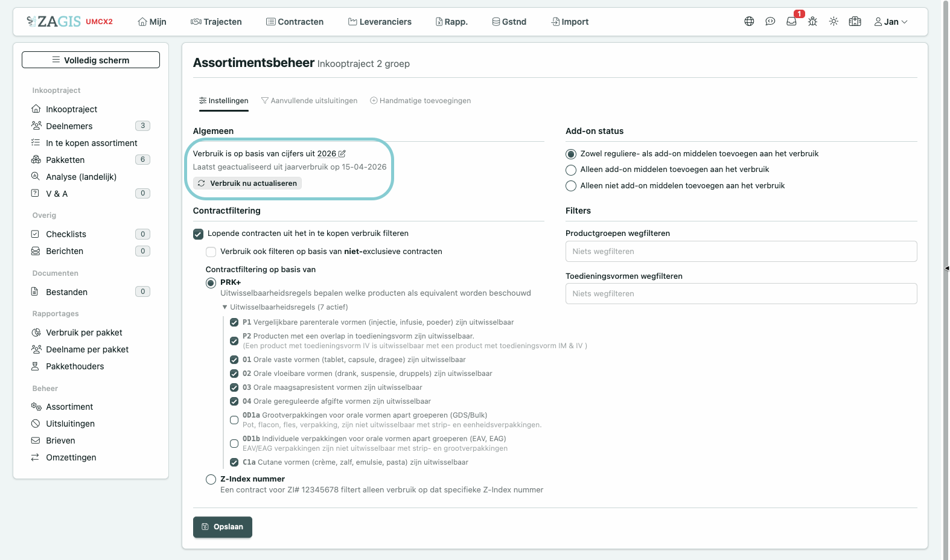This screenshot has width=950, height=560.
Task: Select the Z-Index nummer radio option
Action: click(211, 480)
